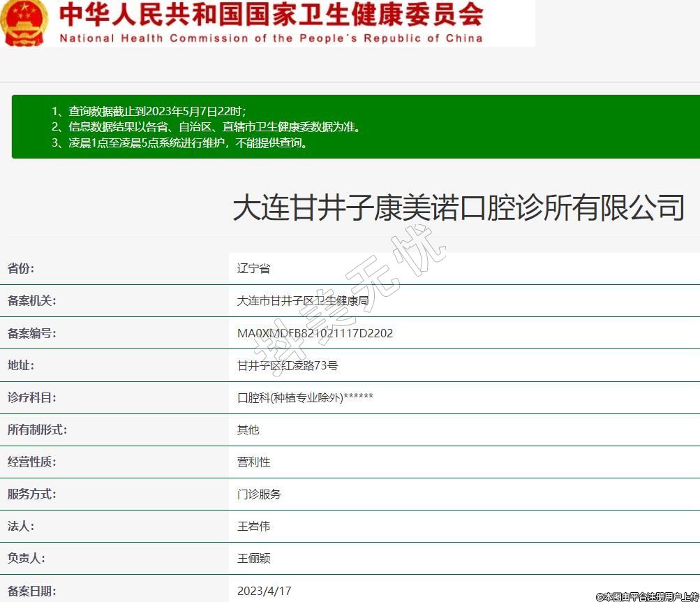Click the third notice about system maintenance

coord(180,143)
